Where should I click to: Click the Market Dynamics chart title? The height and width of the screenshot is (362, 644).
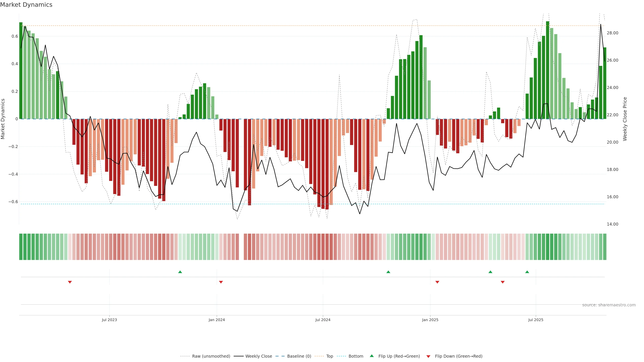(26, 5)
